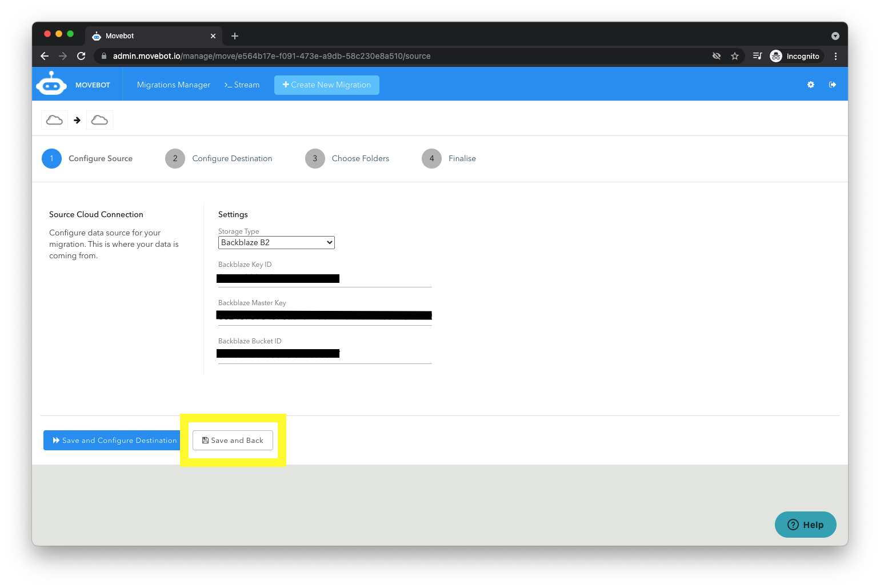The height and width of the screenshot is (588, 880).
Task: Select the Configure Destination step
Action: 219,158
